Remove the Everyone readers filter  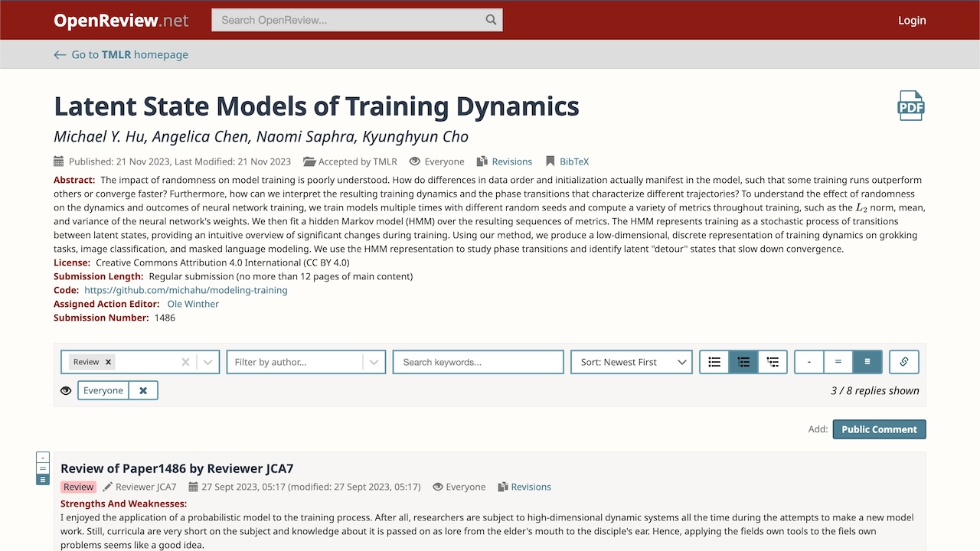143,390
